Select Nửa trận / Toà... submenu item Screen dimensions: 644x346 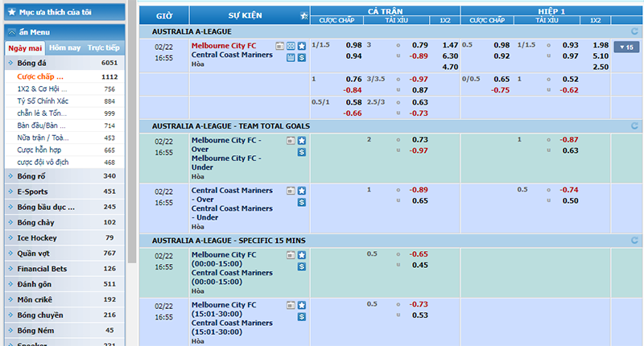64,138
